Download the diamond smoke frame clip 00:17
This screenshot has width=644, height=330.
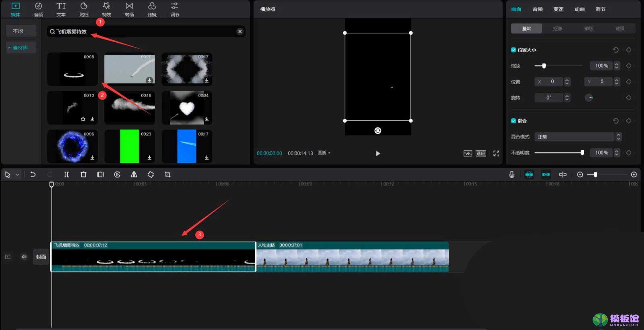(206, 80)
